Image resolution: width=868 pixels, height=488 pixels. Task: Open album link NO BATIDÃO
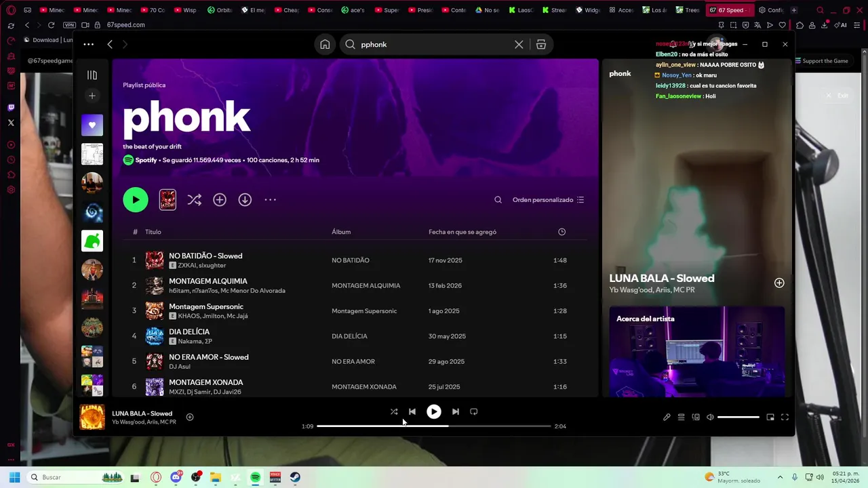[351, 260]
